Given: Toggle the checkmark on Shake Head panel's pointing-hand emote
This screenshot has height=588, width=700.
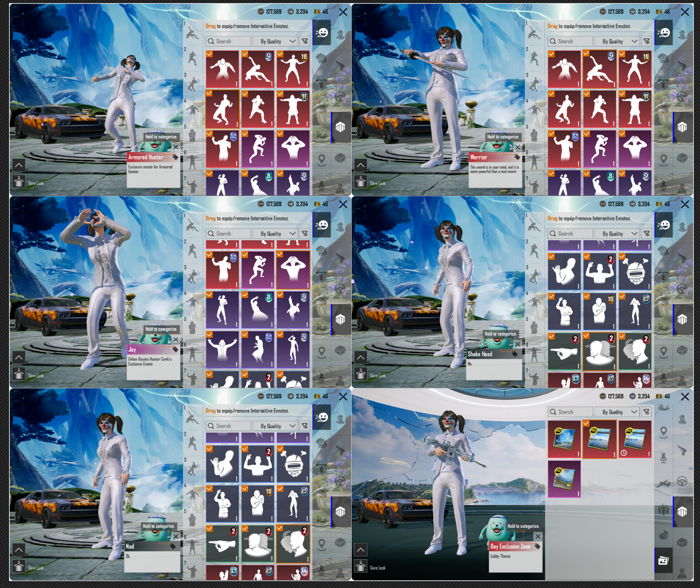Looking at the screenshot, I should click(x=551, y=336).
